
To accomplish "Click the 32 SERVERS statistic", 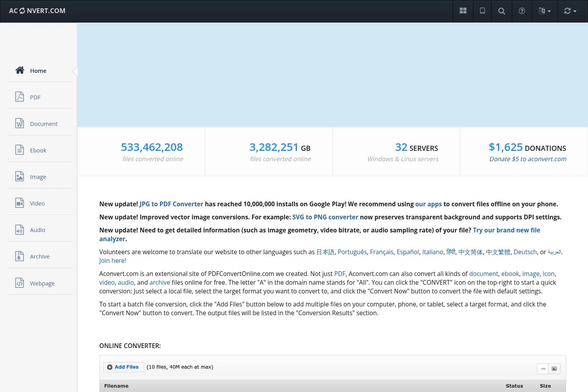I will (417, 147).
